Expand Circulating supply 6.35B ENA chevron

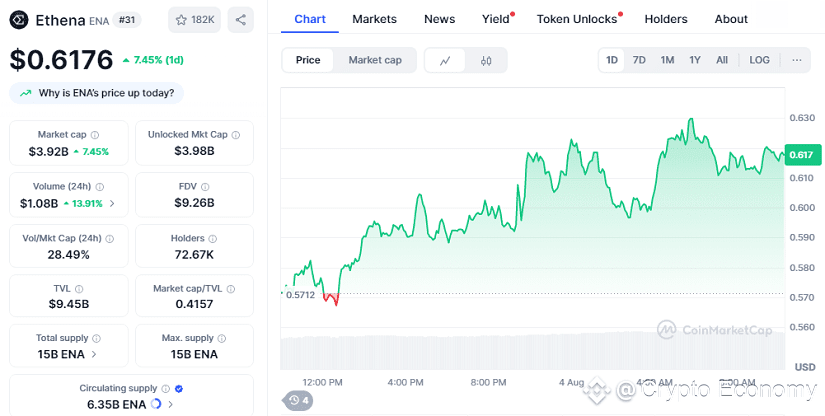[x=170, y=404]
